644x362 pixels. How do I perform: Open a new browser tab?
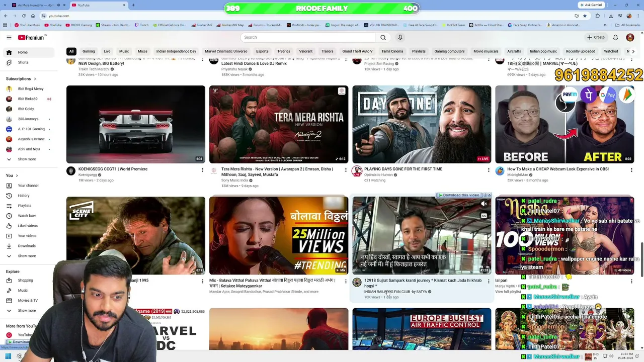[x=133, y=5]
